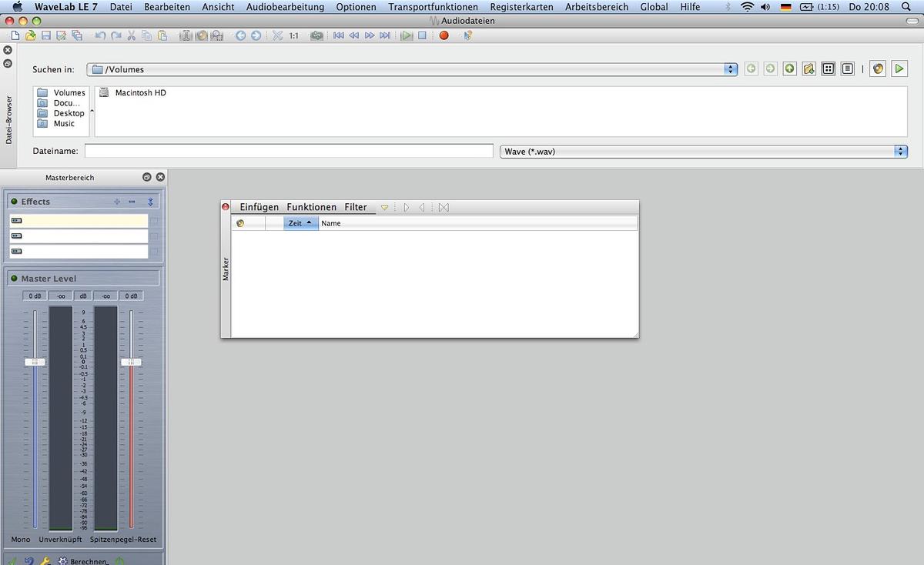The image size is (924, 565).
Task: Open the Transportfunktionen menu
Action: tap(434, 7)
